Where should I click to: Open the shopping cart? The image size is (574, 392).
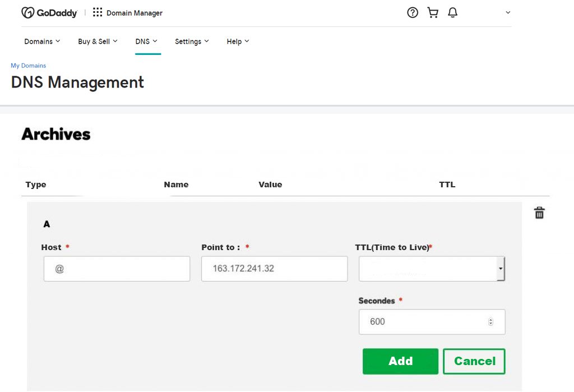433,12
